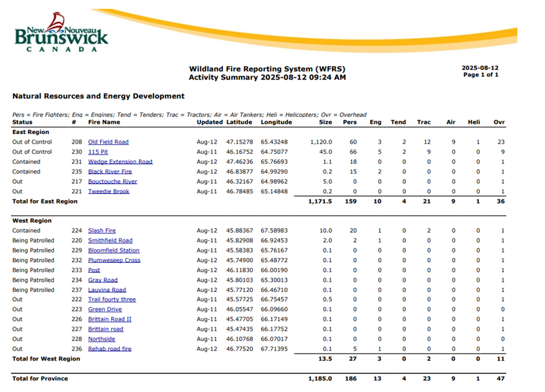
Task: Open the Gray Road fire link
Action: [x=103, y=280]
